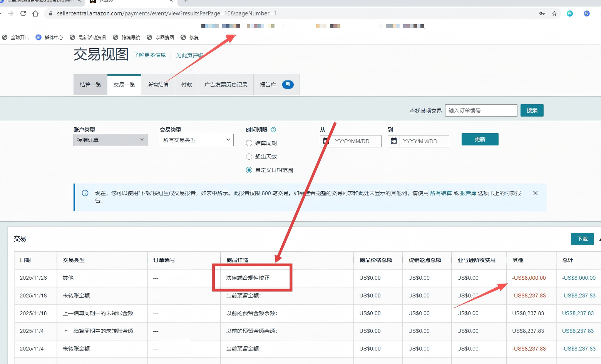Click the 时间期限 help question icon
The image size is (601, 364).
tap(273, 130)
